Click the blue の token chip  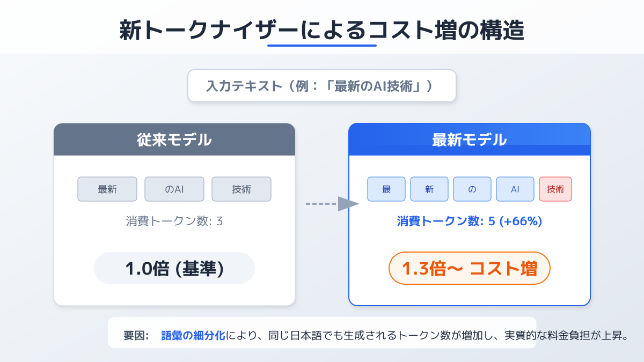(x=472, y=189)
